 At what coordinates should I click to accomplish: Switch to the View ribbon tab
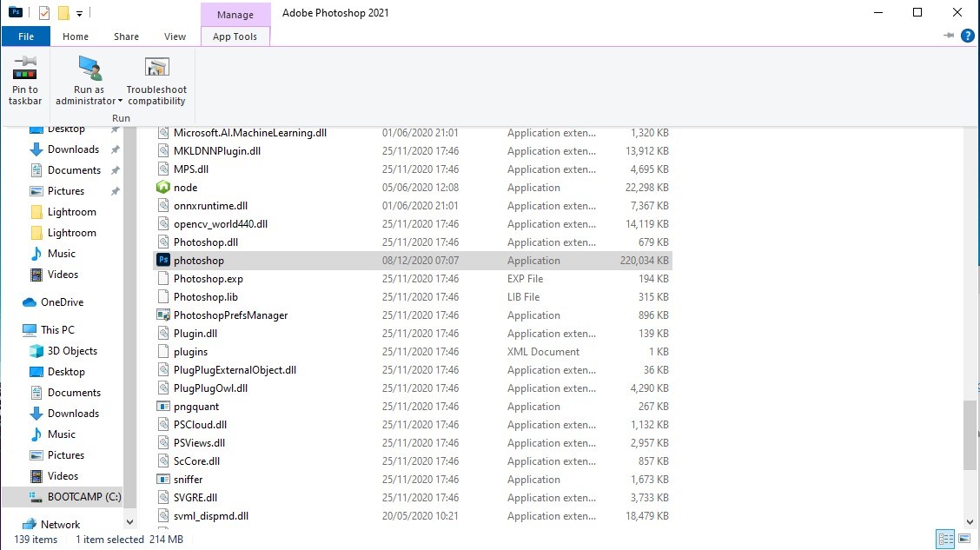coord(175,36)
